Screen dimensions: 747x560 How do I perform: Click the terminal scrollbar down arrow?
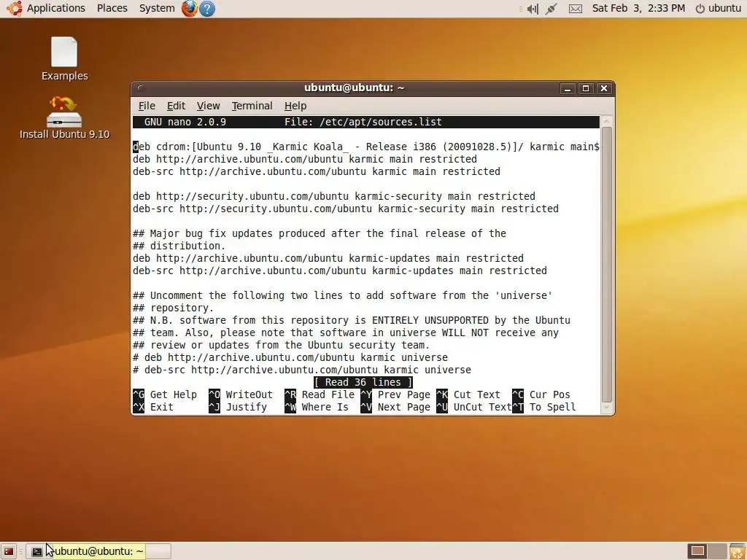tap(606, 408)
